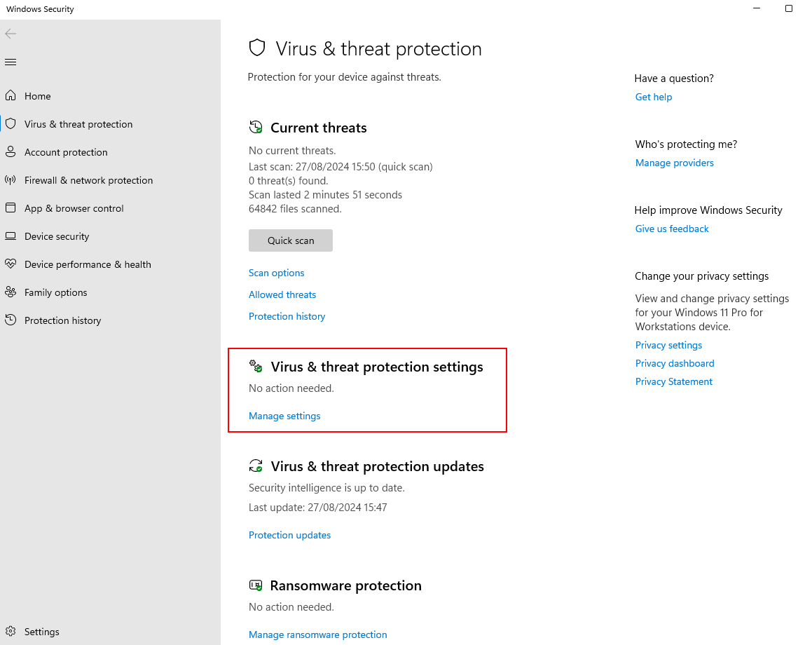View Allowed threats link
The height and width of the screenshot is (645, 812).
coord(282,294)
